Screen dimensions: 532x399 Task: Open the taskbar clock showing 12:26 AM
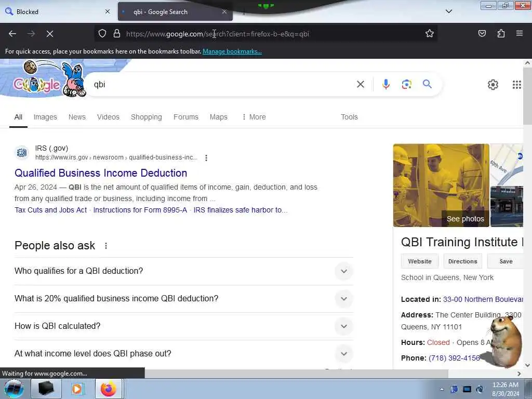(x=505, y=389)
